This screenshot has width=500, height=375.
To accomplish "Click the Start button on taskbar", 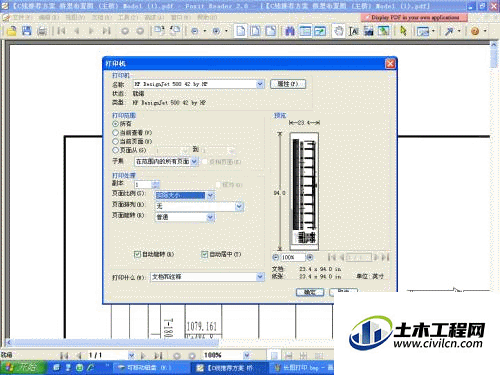I will pyautogui.click(x=23, y=367).
